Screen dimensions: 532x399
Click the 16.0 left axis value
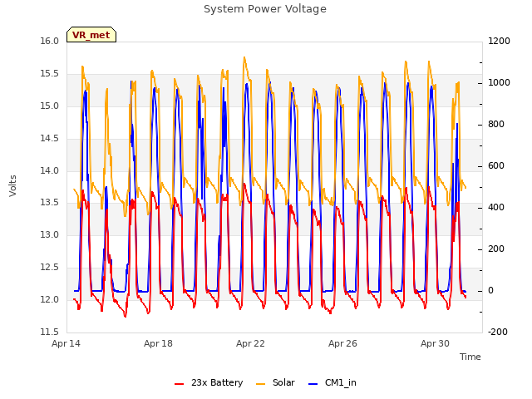(x=50, y=41)
